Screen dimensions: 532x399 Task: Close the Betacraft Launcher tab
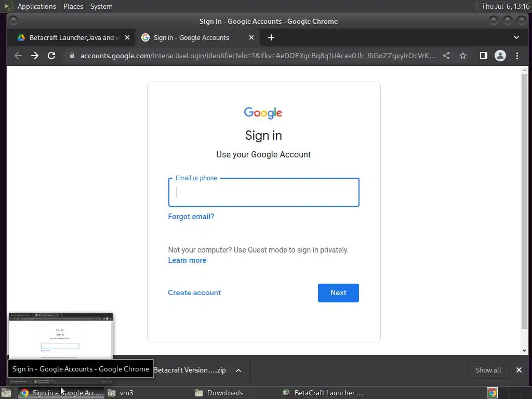(127, 37)
